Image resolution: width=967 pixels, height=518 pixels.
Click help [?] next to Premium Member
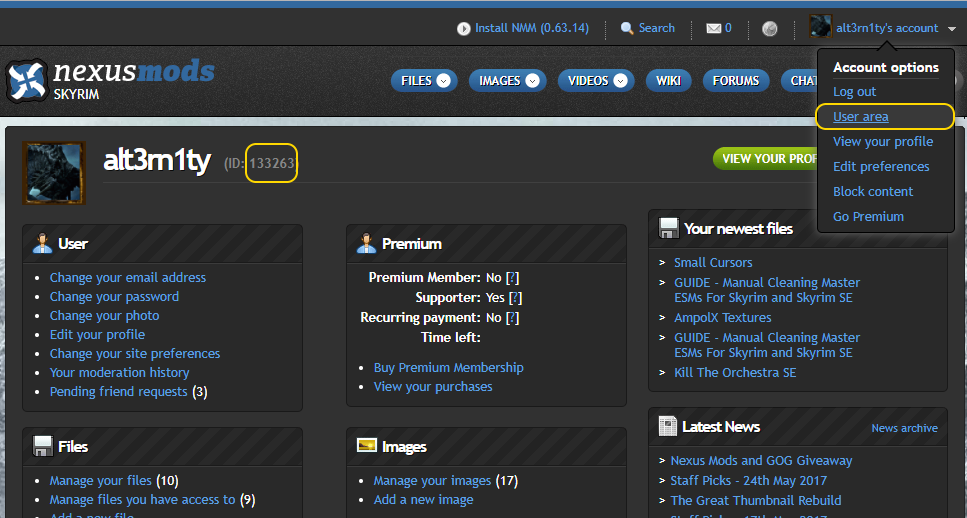(x=512, y=278)
